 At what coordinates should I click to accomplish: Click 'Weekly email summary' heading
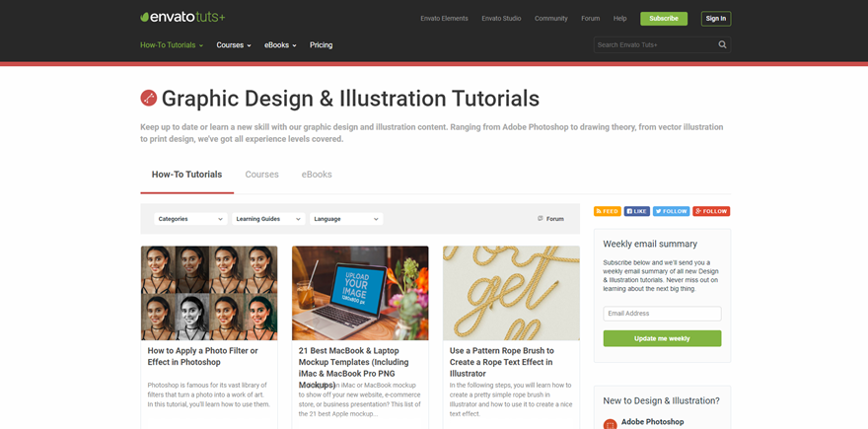650,244
